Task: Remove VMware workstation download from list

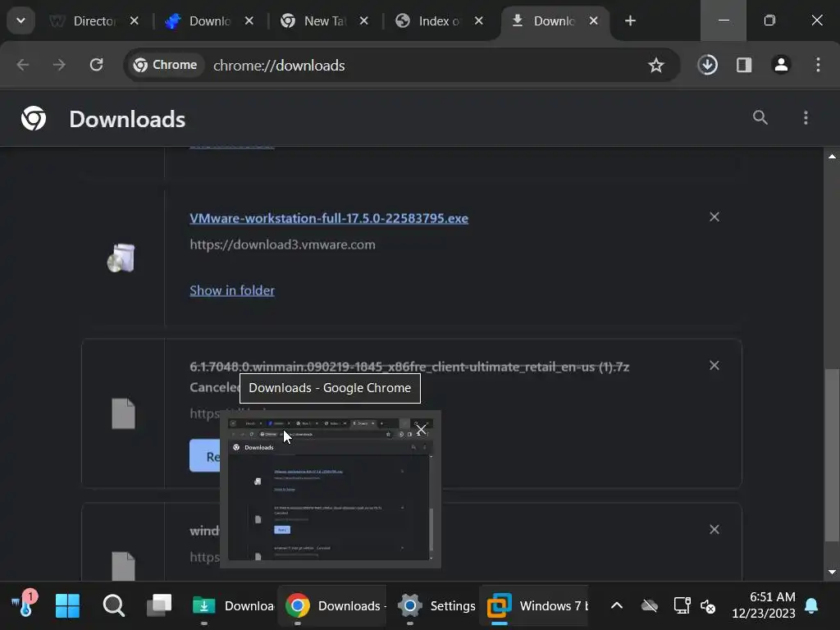Action: 714,217
